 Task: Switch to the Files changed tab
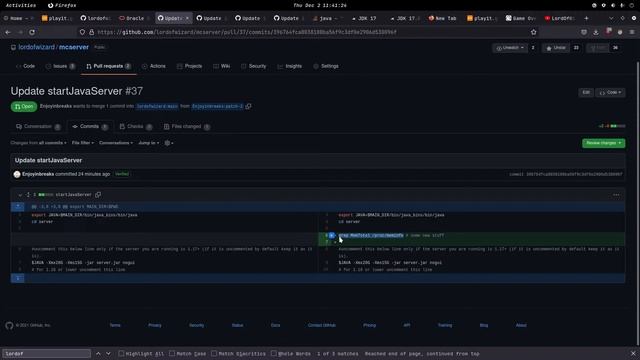[187, 127]
